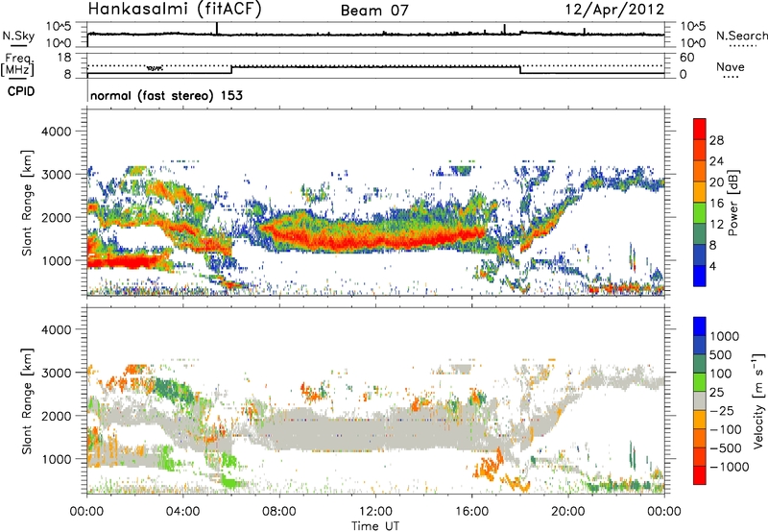Click the '12:00' time tick label
Image resolution: width=768 pixels, height=532 pixels.
[x=375, y=512]
